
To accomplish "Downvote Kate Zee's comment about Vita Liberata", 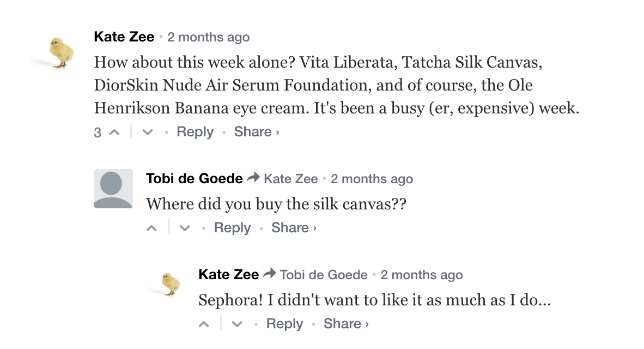I will [x=147, y=133].
